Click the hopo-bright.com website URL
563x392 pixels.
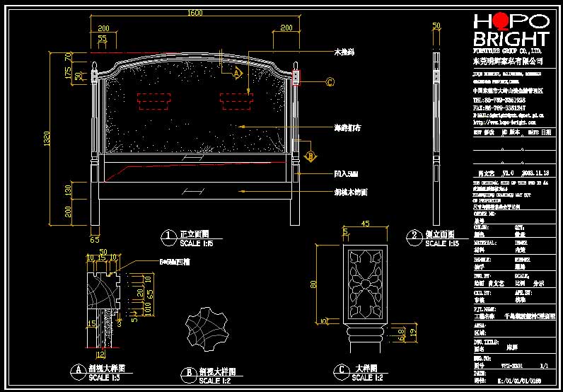[x=505, y=122]
